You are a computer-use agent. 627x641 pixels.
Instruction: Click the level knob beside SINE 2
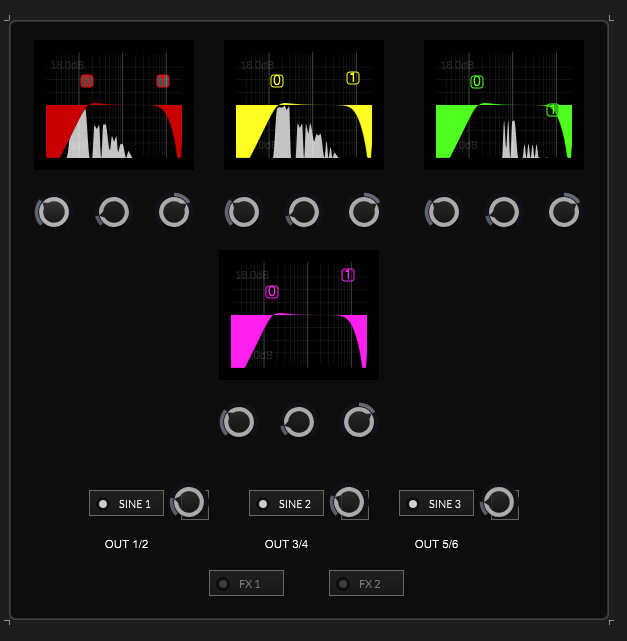click(349, 502)
